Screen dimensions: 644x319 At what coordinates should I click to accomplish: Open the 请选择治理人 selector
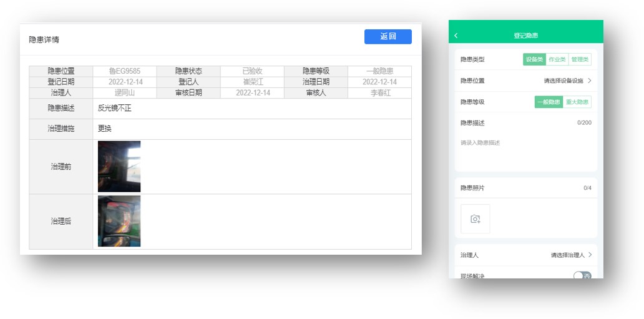coord(570,255)
